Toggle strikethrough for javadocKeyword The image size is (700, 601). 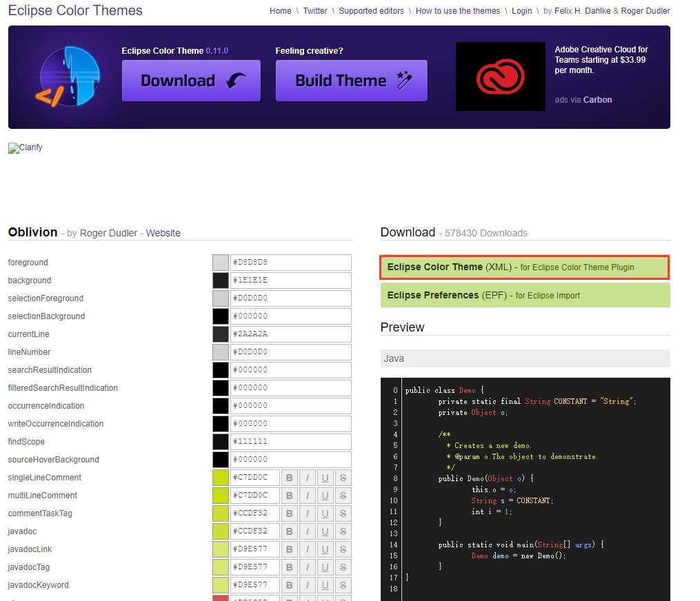point(343,584)
